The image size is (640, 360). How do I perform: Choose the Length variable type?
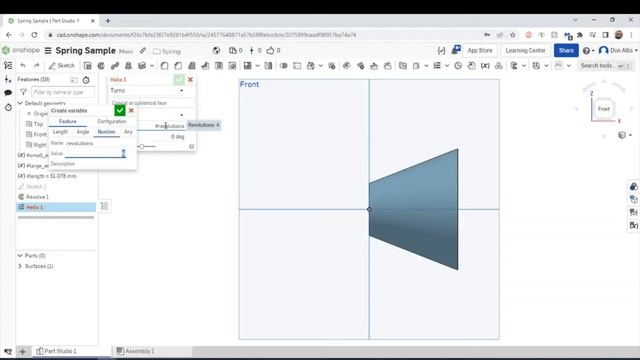60,132
